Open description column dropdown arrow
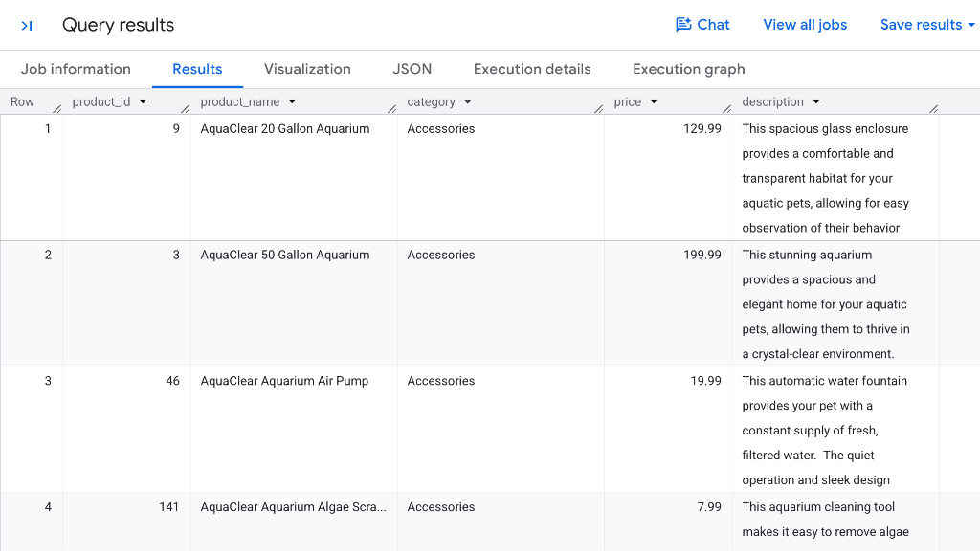This screenshot has width=980, height=556. pos(816,101)
